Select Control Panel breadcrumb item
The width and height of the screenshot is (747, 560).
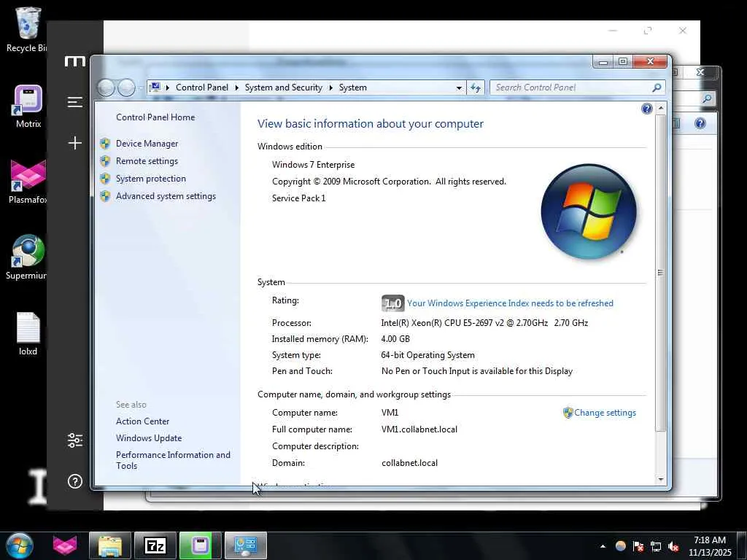click(202, 87)
